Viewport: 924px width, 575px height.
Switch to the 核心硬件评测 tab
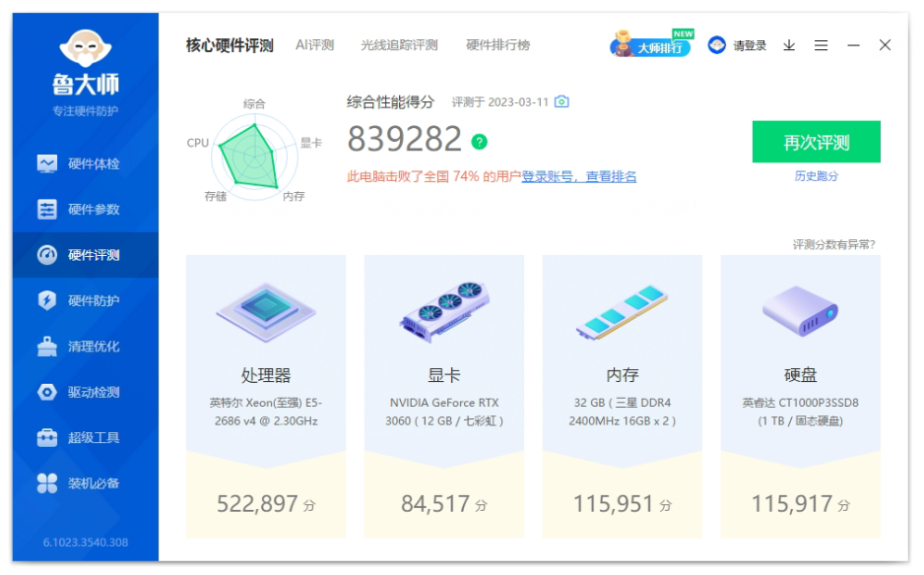[230, 45]
